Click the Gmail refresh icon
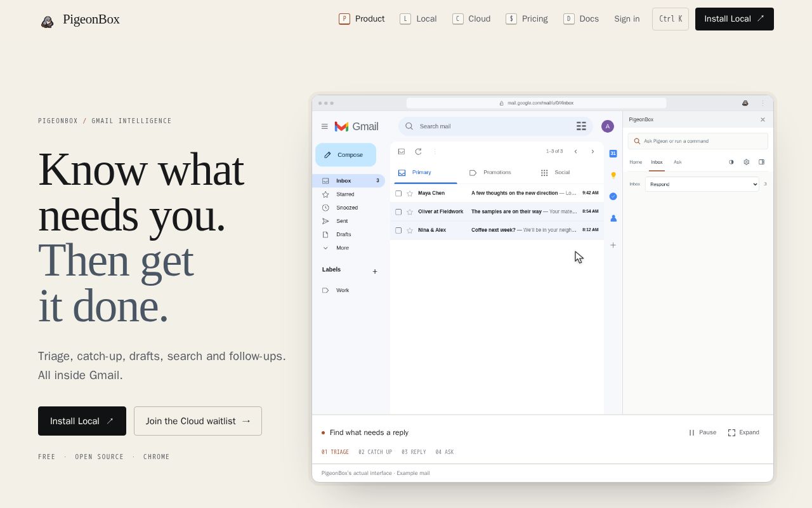 point(418,151)
